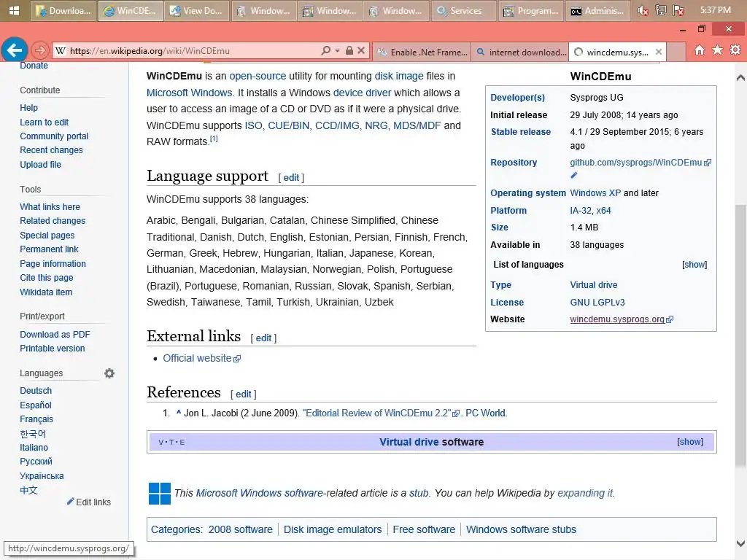Screen dimensions: 747x560
Task: Open Favorites star icon
Action: pos(718,50)
